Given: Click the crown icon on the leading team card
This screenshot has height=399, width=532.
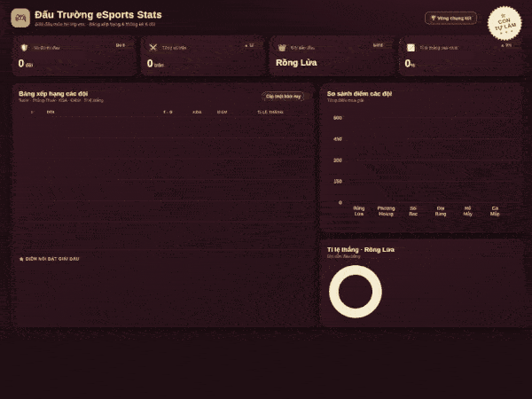Looking at the screenshot, I should [282, 48].
